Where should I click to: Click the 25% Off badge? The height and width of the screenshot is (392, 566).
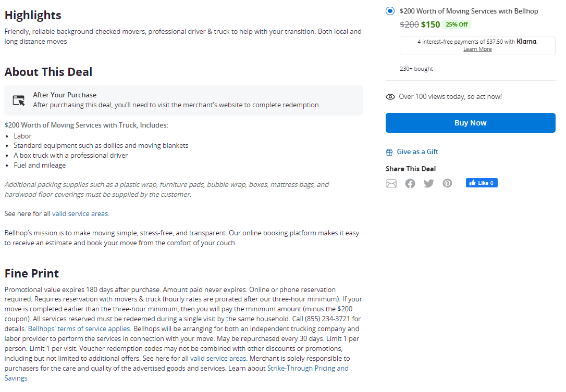coord(457,24)
